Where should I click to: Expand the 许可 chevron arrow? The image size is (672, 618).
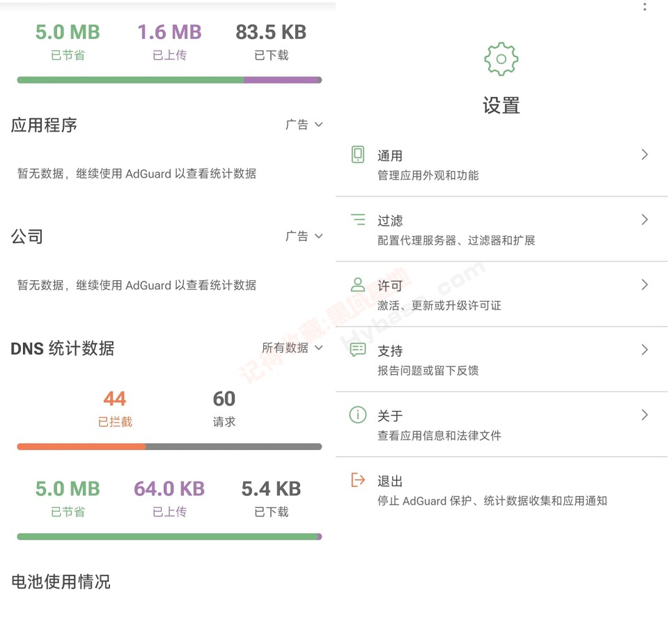tap(644, 284)
